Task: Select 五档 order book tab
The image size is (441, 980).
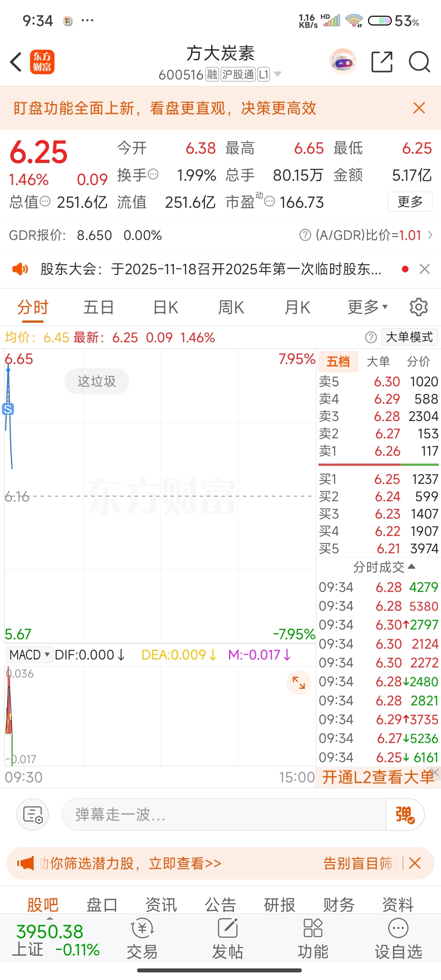Action: (338, 361)
